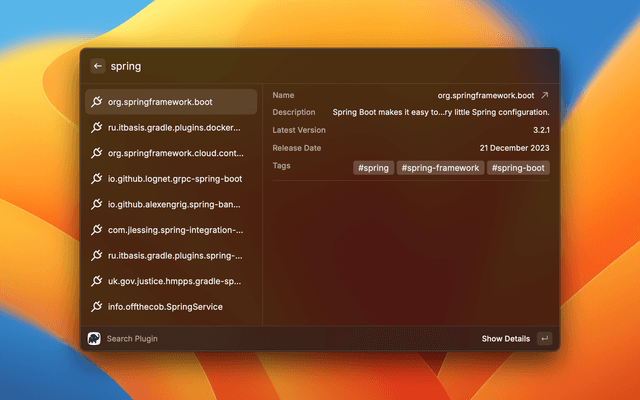Select com.jlessing.spring-integration result
This screenshot has width=640, height=400.
coord(174,230)
